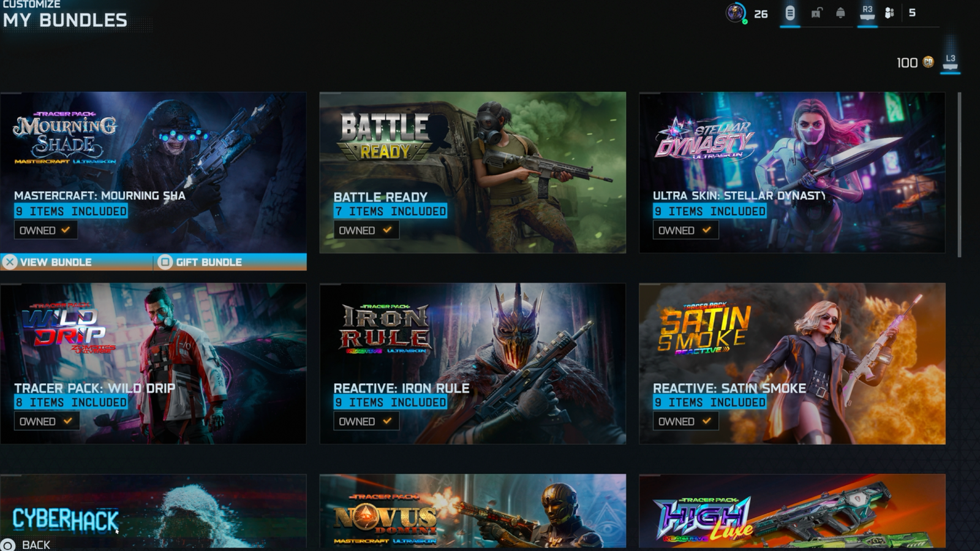Screen dimensions: 980x551
Task: Select the Stellar Dynasty ultra skin card
Action: pos(792,172)
